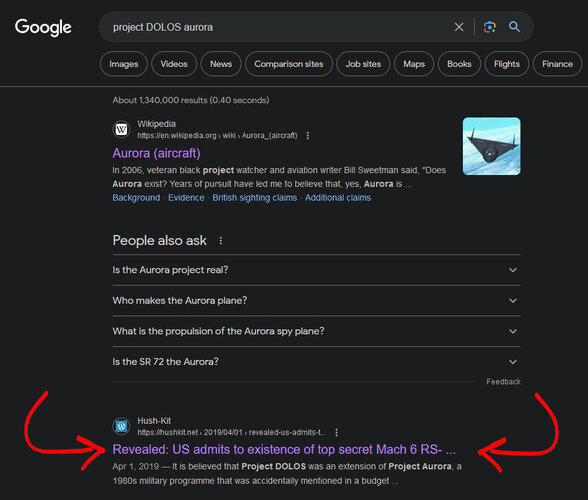This screenshot has width=588, height=500.
Task: Select the Videos filter tab
Action: pyautogui.click(x=174, y=64)
